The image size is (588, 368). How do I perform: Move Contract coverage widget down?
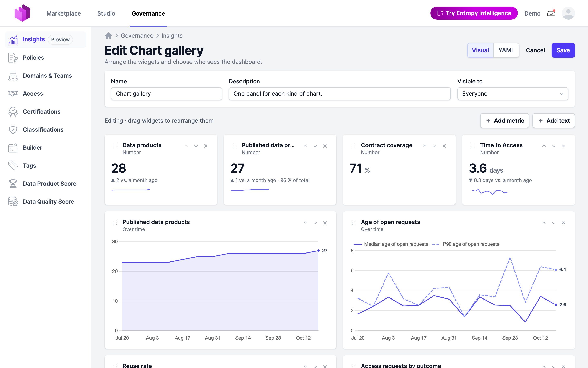pyautogui.click(x=434, y=146)
